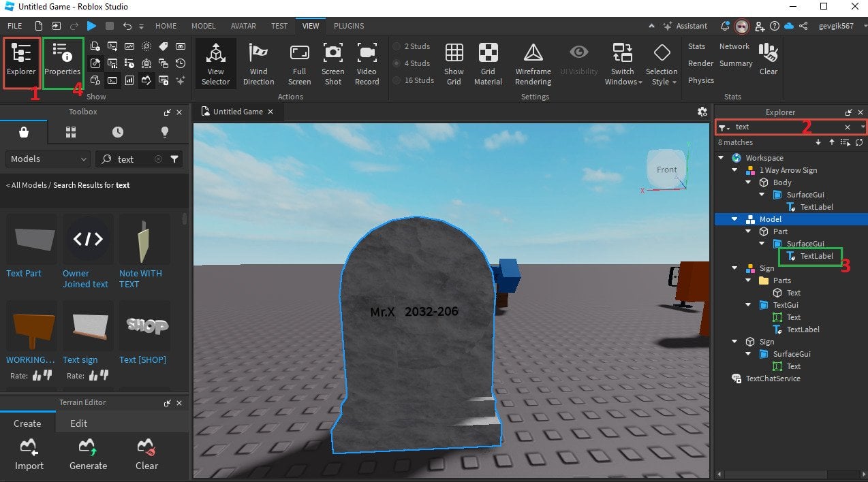868x482 pixels.
Task: Collapse the Body node
Action: click(749, 182)
